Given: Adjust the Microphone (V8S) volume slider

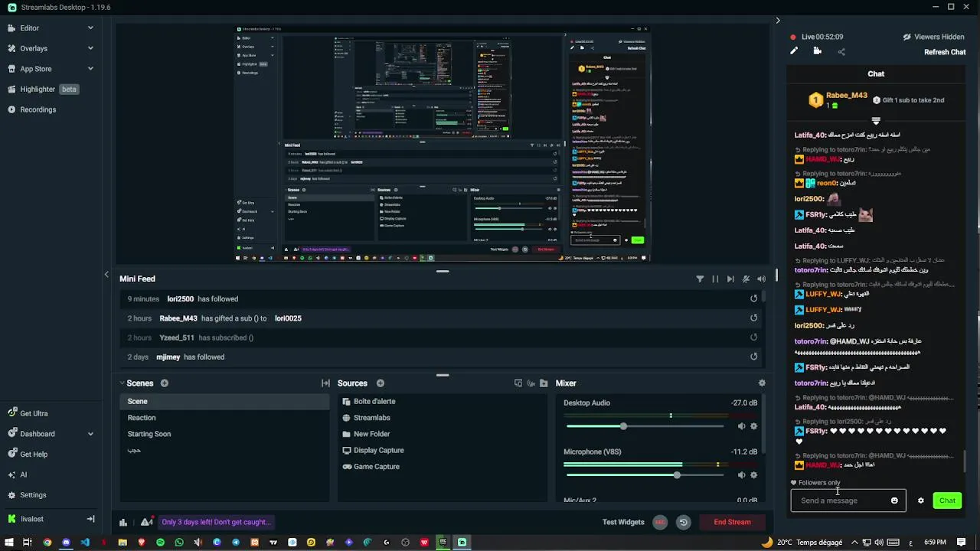Looking at the screenshot, I should [x=645, y=475].
